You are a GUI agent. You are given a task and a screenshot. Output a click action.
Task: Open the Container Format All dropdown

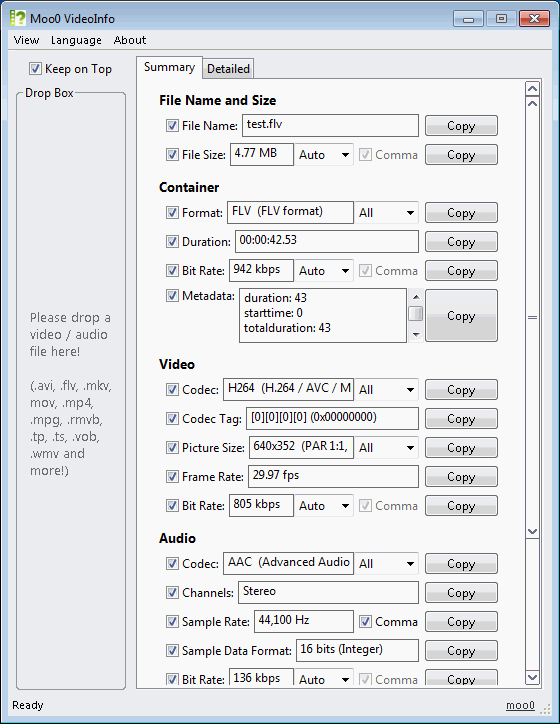pyautogui.click(x=386, y=213)
